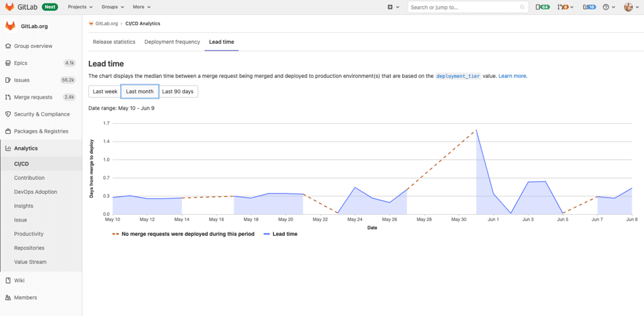
Task: Click the Wiki book icon
Action: (x=8, y=280)
